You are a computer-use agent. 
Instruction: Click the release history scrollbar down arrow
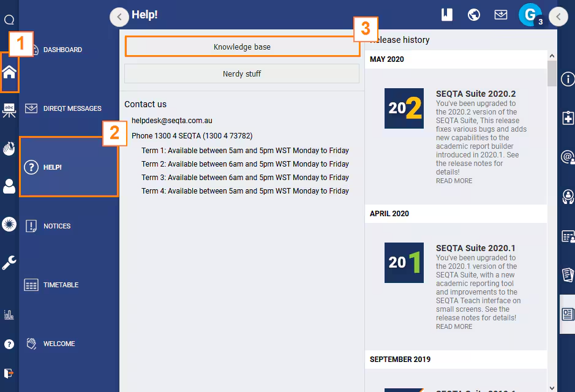pyautogui.click(x=552, y=388)
